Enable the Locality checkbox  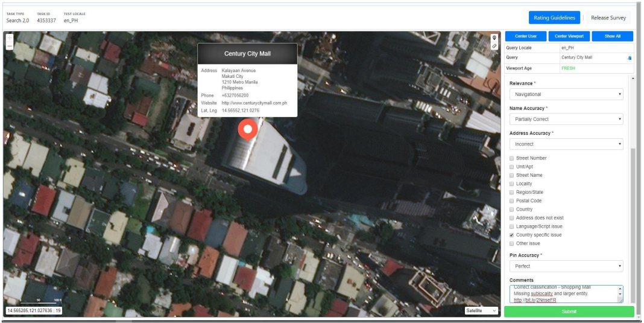click(512, 184)
